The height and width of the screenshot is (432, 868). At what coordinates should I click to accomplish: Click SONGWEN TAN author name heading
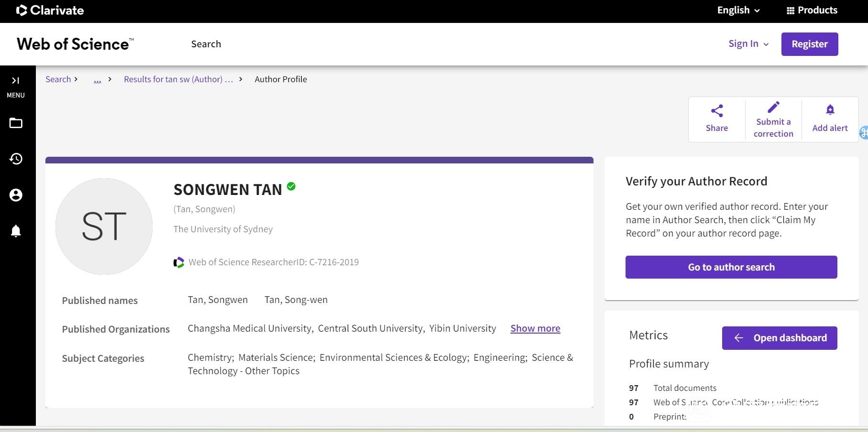coord(228,190)
